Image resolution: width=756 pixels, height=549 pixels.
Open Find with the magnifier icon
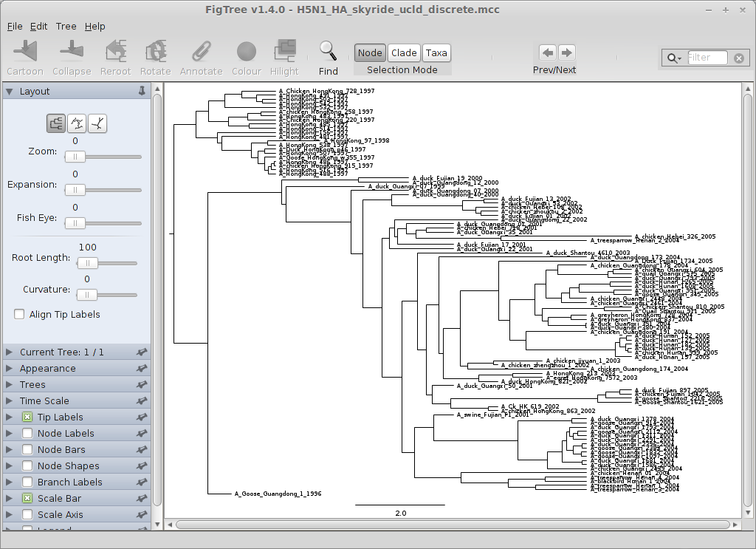(x=328, y=51)
